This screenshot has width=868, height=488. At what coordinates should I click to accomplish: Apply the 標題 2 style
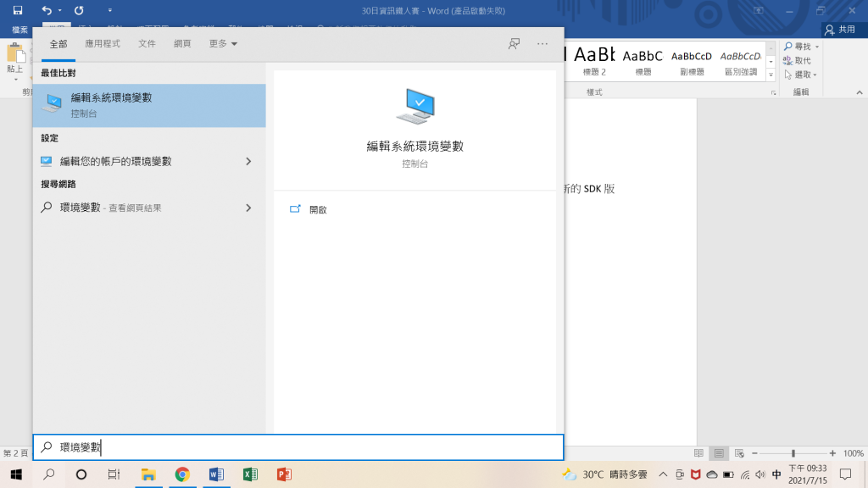594,61
